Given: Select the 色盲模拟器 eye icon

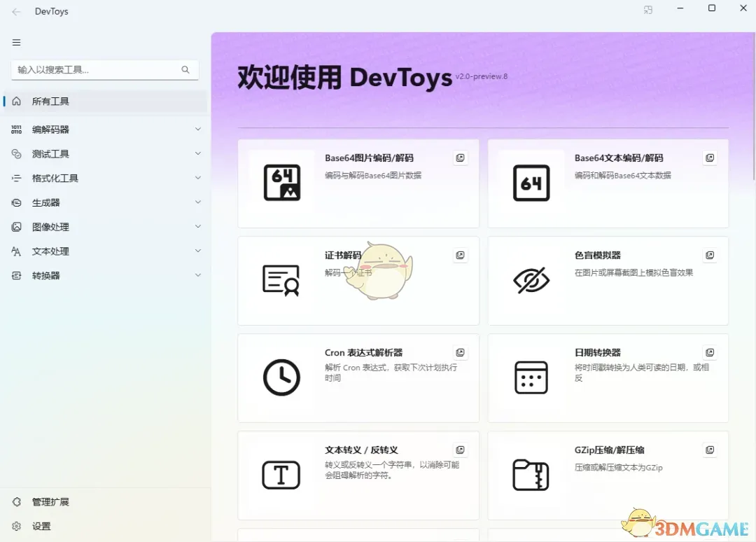Looking at the screenshot, I should 530,280.
